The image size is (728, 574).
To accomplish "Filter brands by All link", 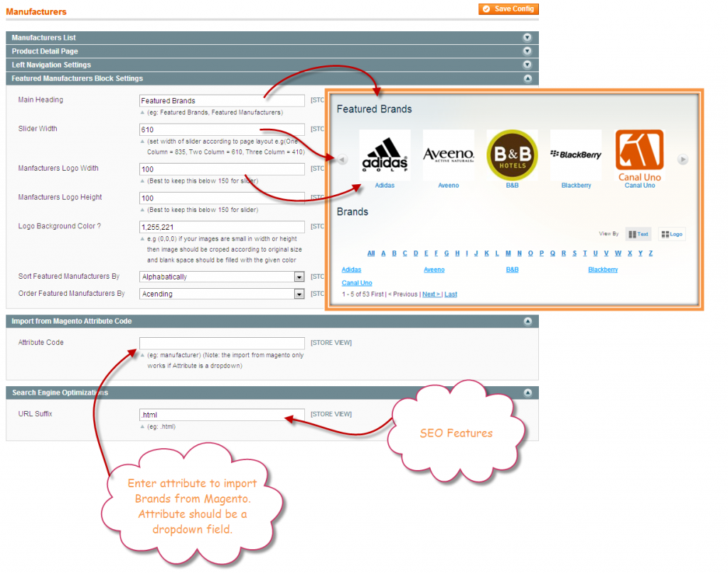I will (x=371, y=253).
